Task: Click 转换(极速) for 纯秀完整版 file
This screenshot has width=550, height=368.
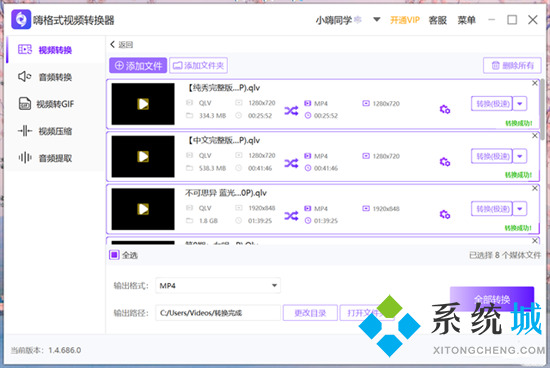Action: (492, 104)
